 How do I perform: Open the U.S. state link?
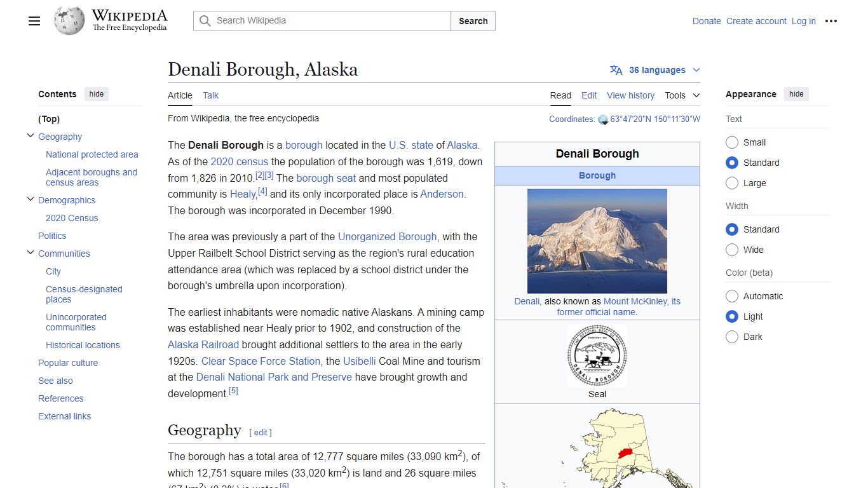point(411,145)
